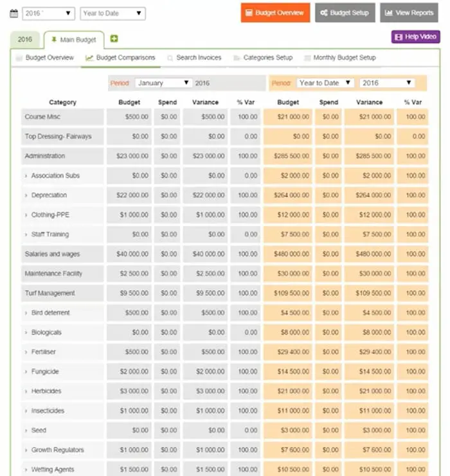Viewport: 450px width, 476px height.
Task: Click Turf Management $9 500.00 January budget
Action: [x=129, y=294]
